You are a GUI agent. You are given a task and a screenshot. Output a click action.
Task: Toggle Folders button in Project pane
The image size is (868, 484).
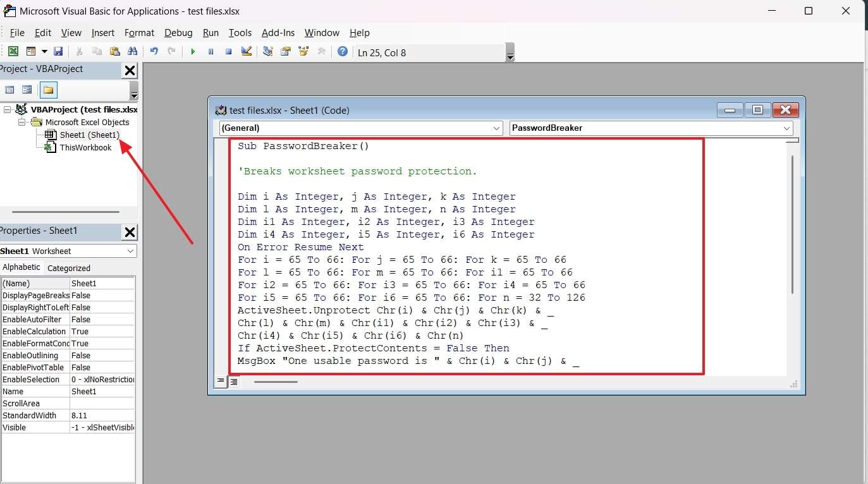coord(49,90)
